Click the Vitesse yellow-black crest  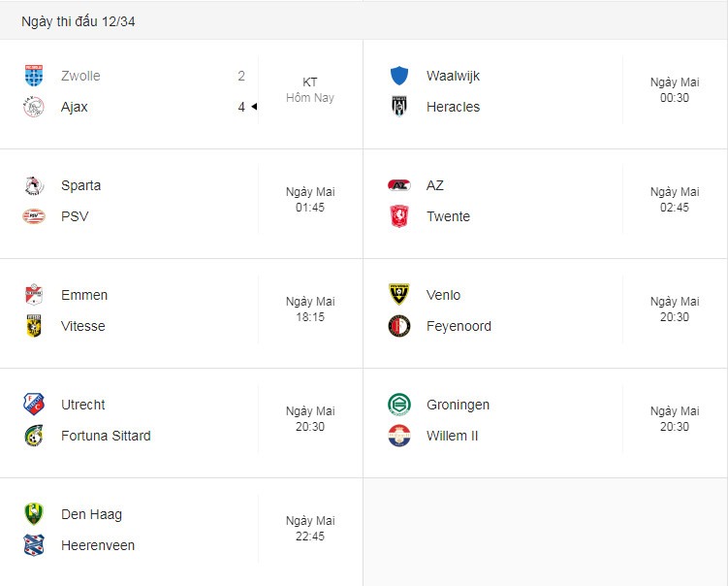pos(34,326)
